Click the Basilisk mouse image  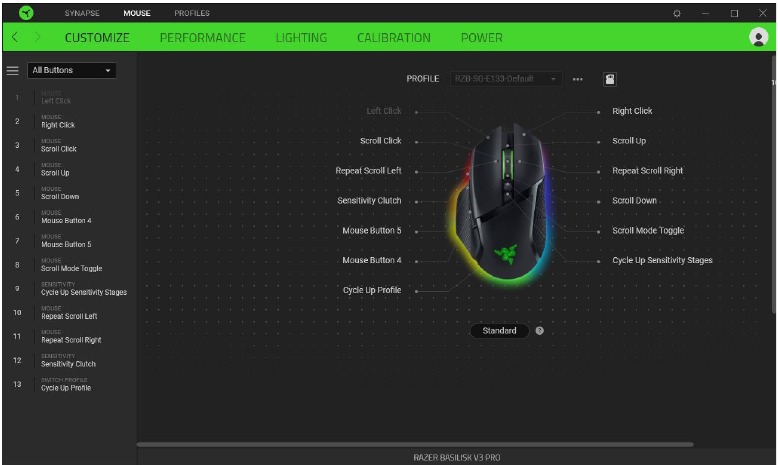502,203
